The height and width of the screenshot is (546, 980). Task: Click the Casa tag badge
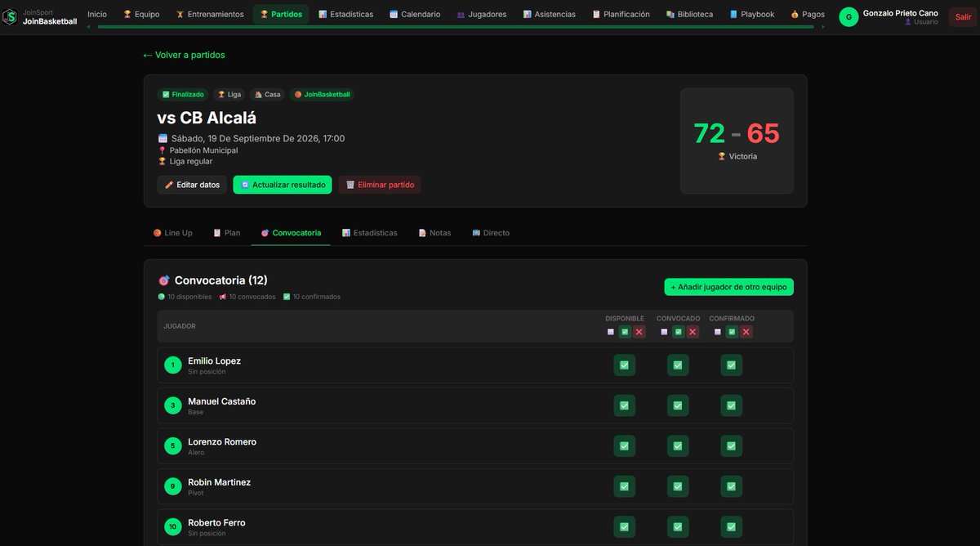(268, 94)
